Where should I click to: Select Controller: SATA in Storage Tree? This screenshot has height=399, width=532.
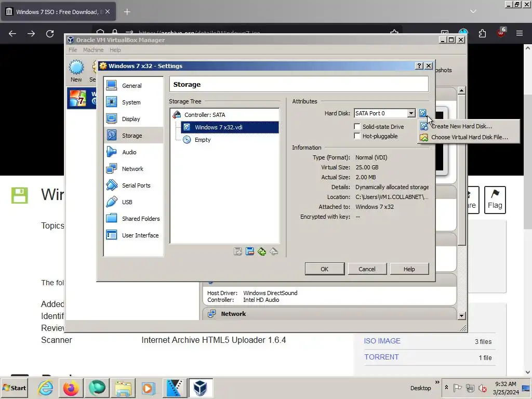[x=205, y=115]
